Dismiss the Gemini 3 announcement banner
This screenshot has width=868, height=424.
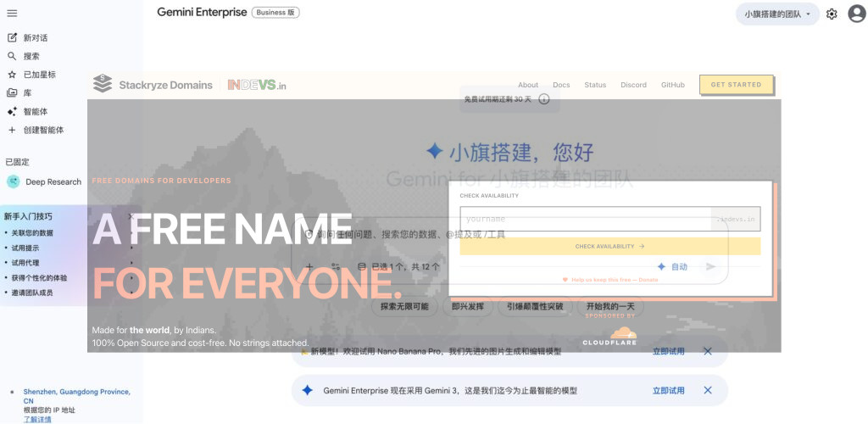[x=708, y=390]
